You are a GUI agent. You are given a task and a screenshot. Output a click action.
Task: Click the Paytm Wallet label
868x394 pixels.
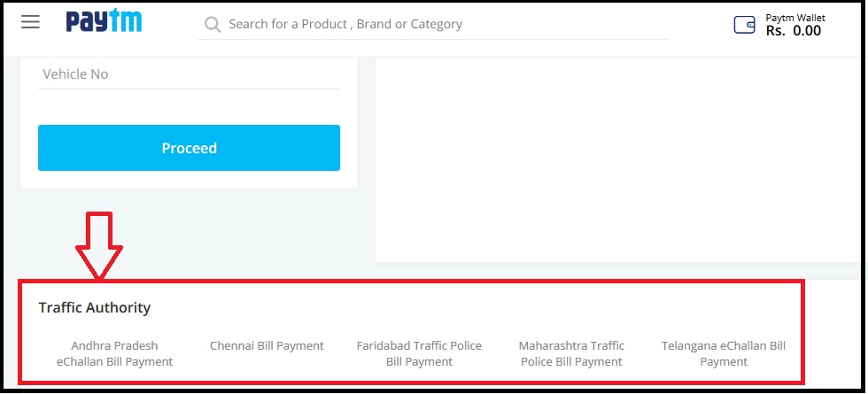[795, 16]
